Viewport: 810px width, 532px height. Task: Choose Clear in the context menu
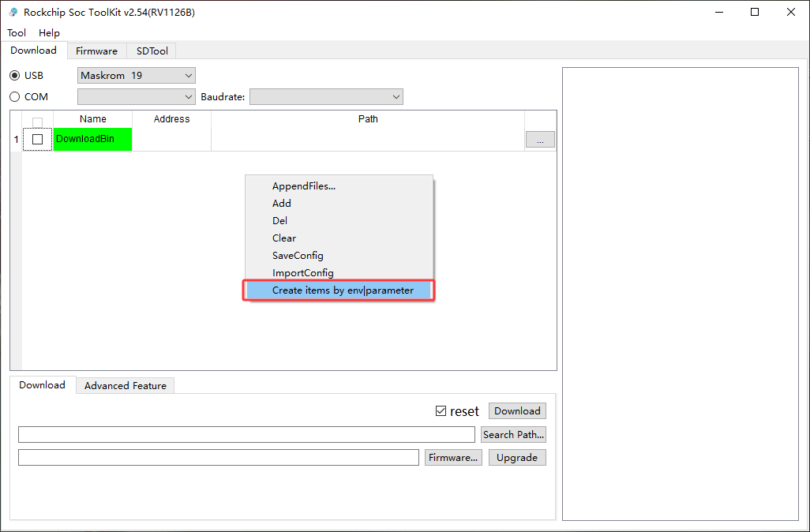(339, 238)
